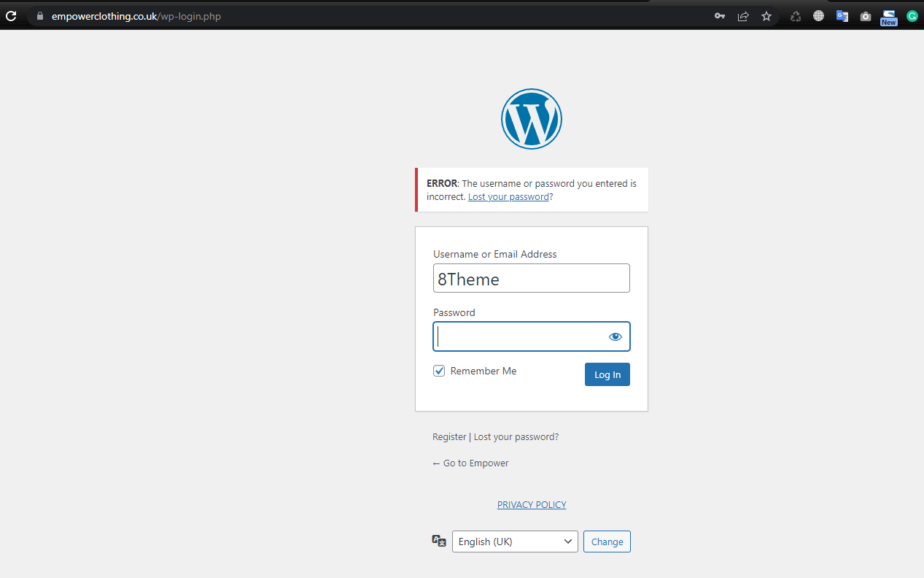Open the globe extension icon

click(x=819, y=16)
